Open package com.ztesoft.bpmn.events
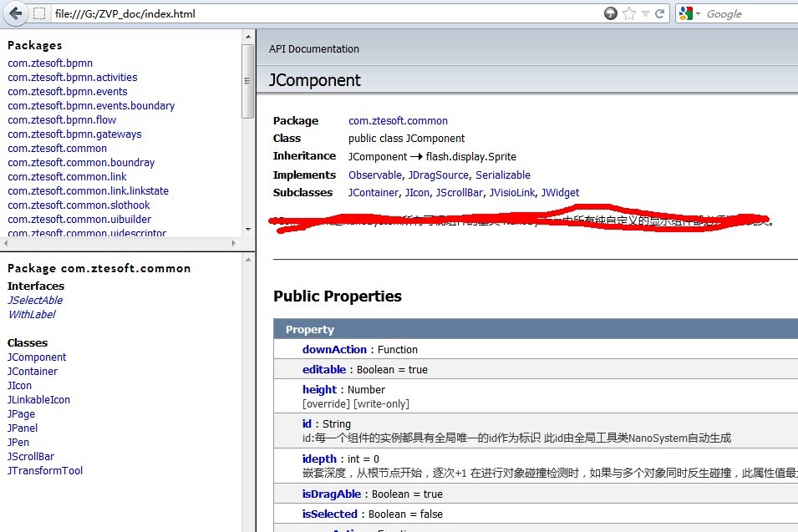Screen dimensions: 798x532 point(67,92)
